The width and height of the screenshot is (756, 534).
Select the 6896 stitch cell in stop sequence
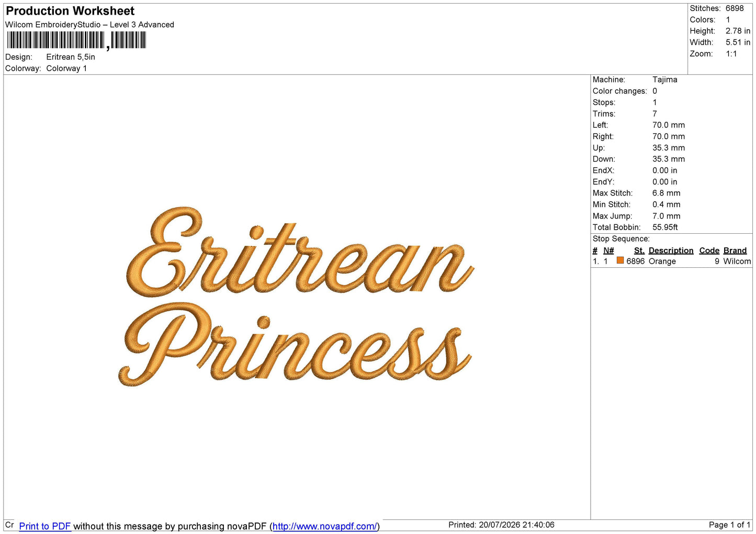click(635, 261)
